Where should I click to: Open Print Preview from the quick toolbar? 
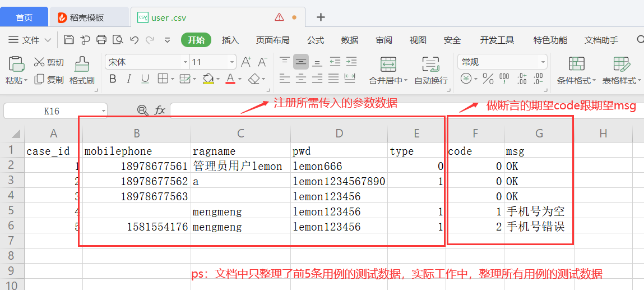[118, 40]
